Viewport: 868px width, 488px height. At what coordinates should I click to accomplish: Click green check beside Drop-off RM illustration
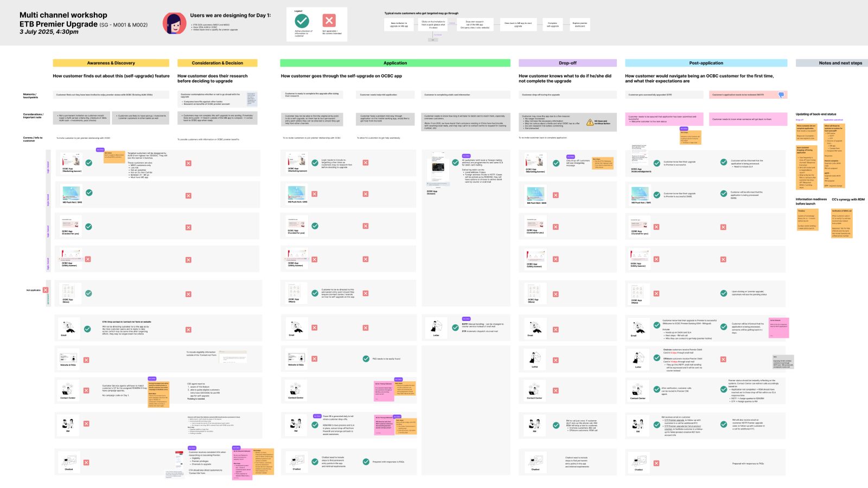[x=556, y=425]
